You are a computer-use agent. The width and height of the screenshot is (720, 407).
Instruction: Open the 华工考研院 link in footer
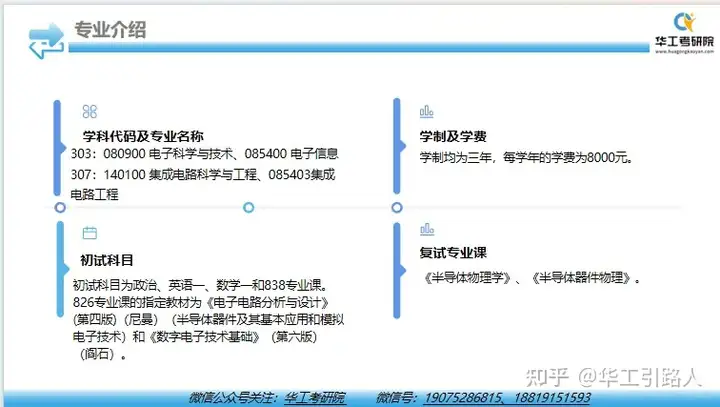click(x=315, y=397)
